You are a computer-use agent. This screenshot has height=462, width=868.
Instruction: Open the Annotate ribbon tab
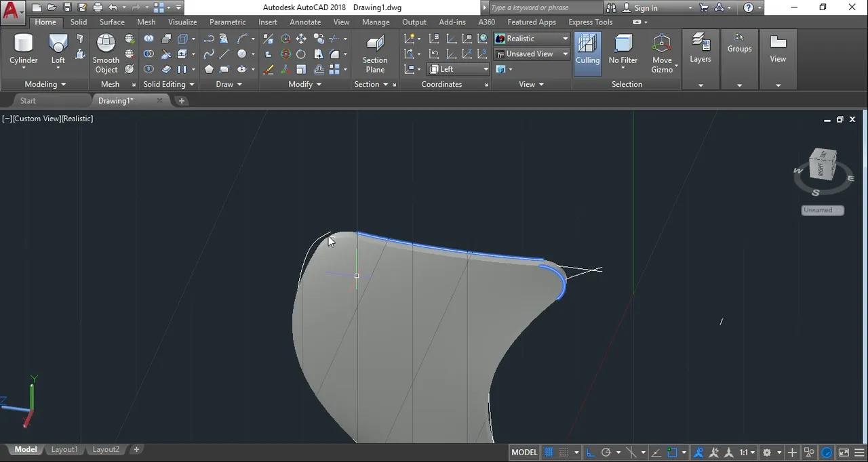pos(305,22)
